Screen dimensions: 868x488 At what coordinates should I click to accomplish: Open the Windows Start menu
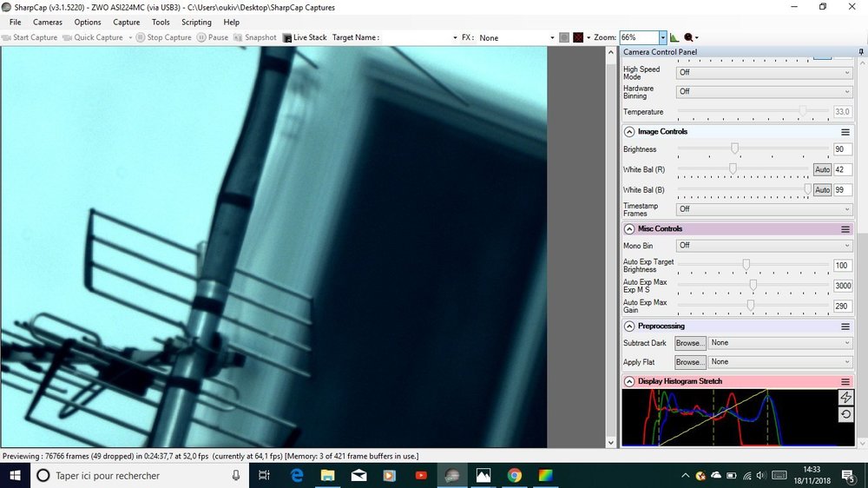tap(15, 475)
